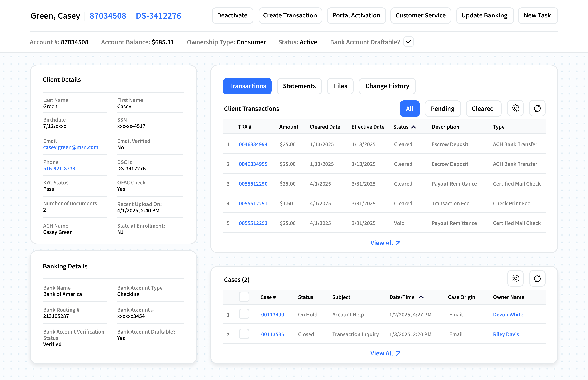Click the On Hold case status
Image resolution: width=588 pixels, height=380 pixels.
tap(307, 315)
